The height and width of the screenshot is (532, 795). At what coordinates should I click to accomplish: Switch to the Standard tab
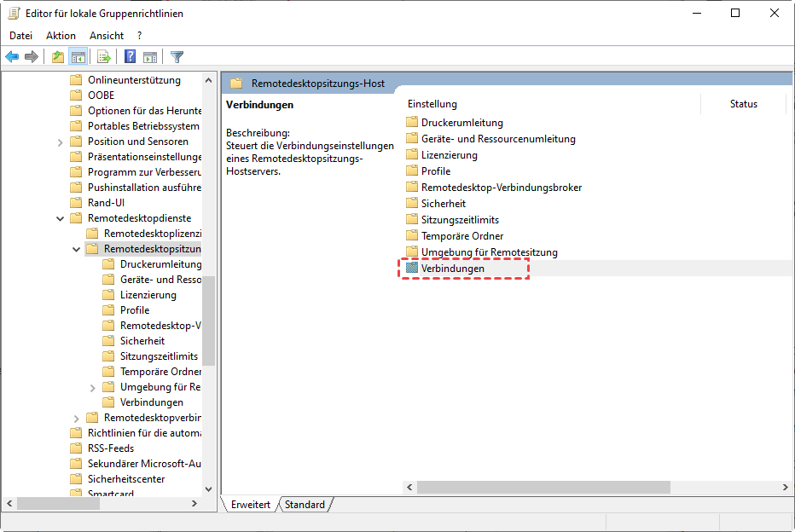click(x=305, y=505)
